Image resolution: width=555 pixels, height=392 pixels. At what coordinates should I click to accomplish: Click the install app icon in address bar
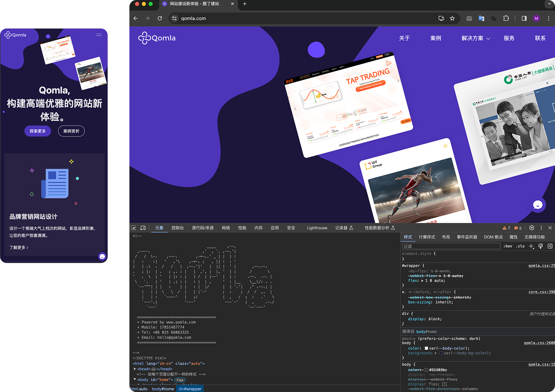441,18
